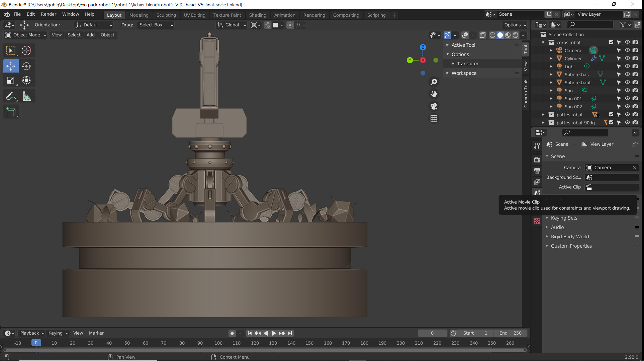
Task: Select the Annotate pencil tool
Action: click(11, 97)
